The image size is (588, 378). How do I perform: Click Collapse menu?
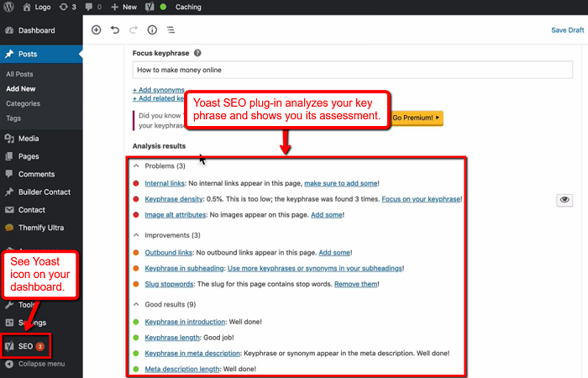pos(35,364)
